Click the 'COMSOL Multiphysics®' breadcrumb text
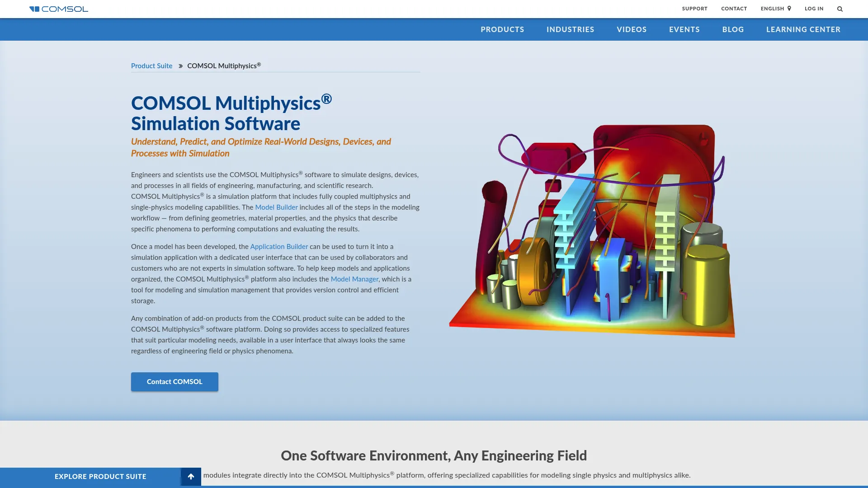This screenshot has height=488, width=868. (x=224, y=66)
